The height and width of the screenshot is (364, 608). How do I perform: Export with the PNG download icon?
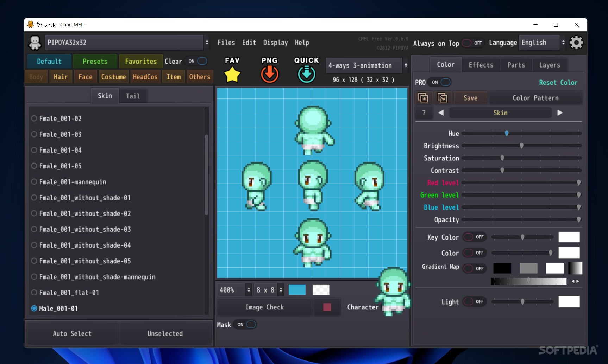(x=270, y=74)
